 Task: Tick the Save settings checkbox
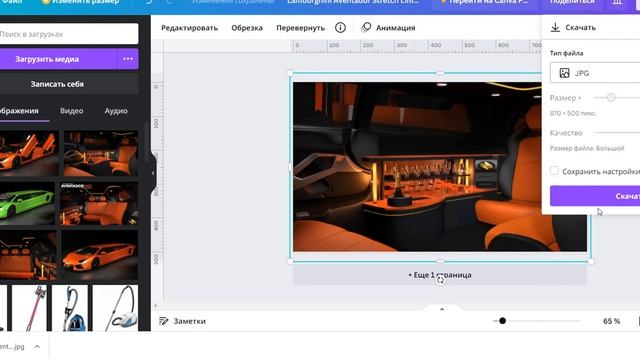554,171
